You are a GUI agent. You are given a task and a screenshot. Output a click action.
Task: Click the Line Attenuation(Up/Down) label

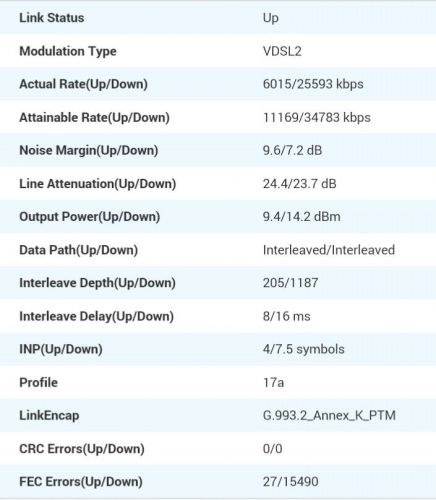coord(98,184)
